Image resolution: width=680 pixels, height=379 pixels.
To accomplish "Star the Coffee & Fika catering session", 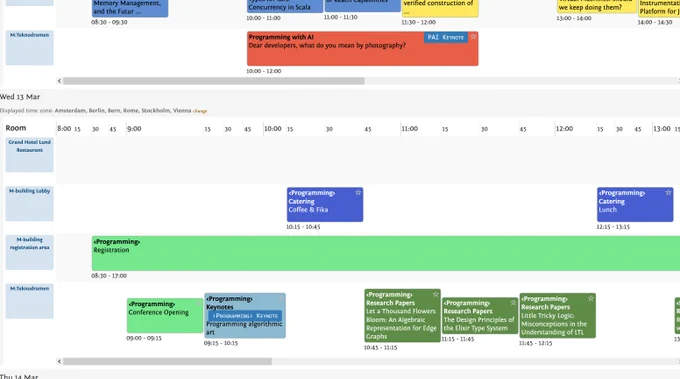I will pyautogui.click(x=358, y=193).
